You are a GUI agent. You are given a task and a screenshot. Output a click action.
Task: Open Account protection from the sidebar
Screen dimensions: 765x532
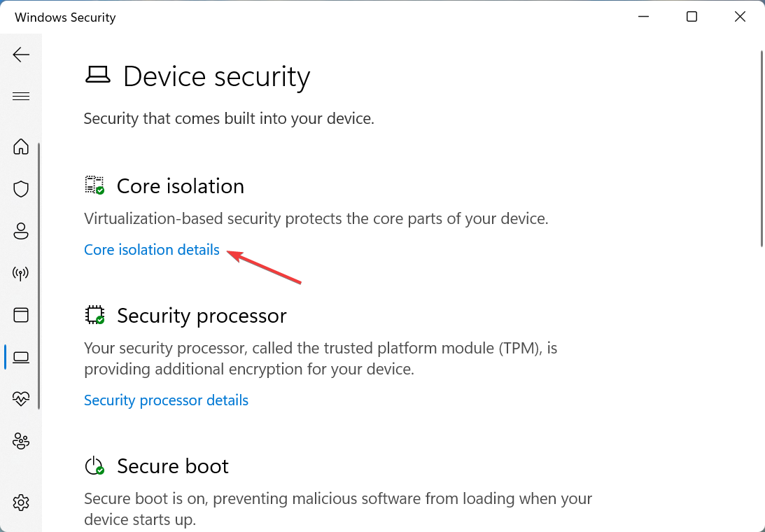21,231
